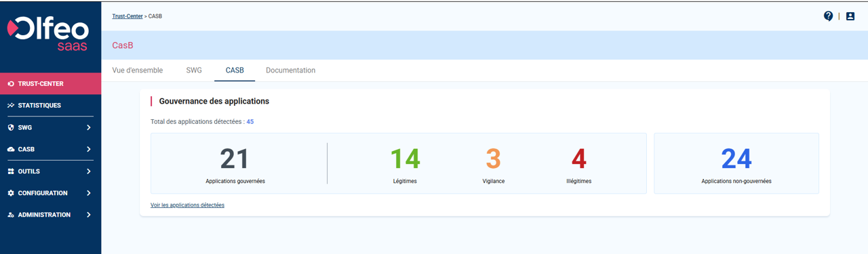Open the SWG sidebar menu label
Screen dimensions: 868x254
coord(25,127)
